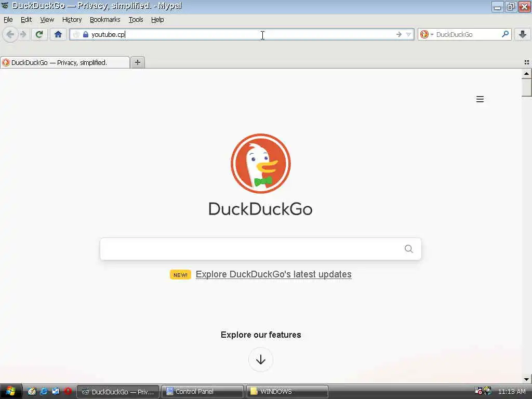Click the first quick launch pencil icon
The width and height of the screenshot is (532, 399).
point(32,391)
